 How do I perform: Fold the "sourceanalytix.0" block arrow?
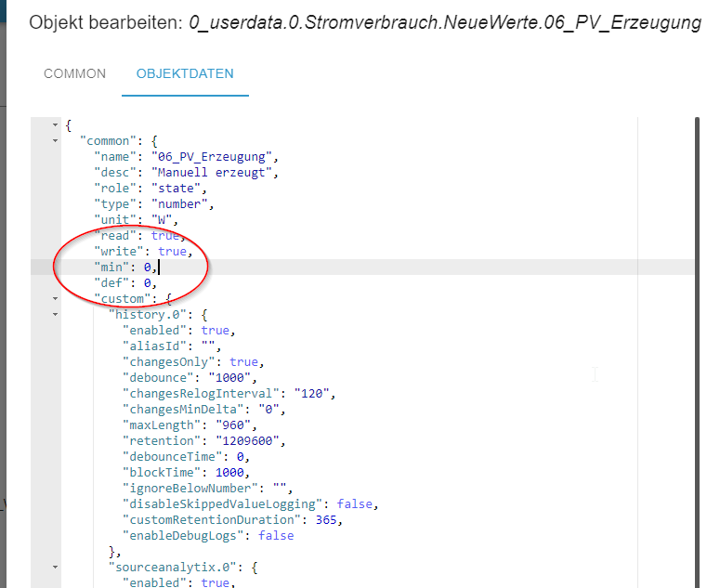click(55, 568)
